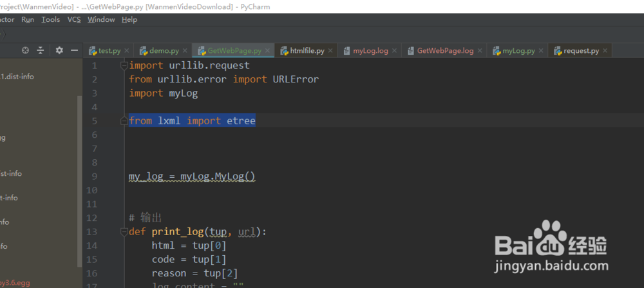The height and width of the screenshot is (288, 644).
Task: Open the Run menu
Action: pyautogui.click(x=28, y=20)
